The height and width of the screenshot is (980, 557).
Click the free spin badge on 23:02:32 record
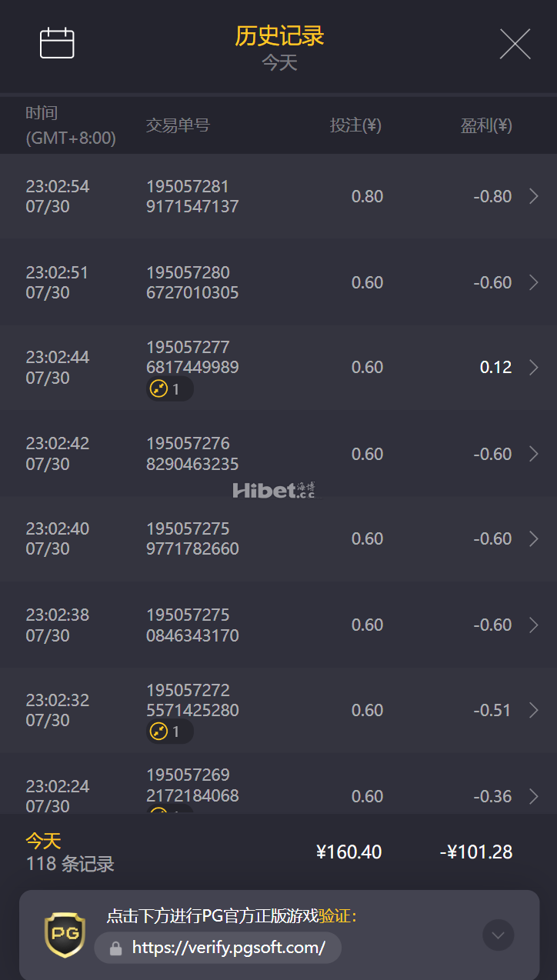pyautogui.click(x=168, y=732)
